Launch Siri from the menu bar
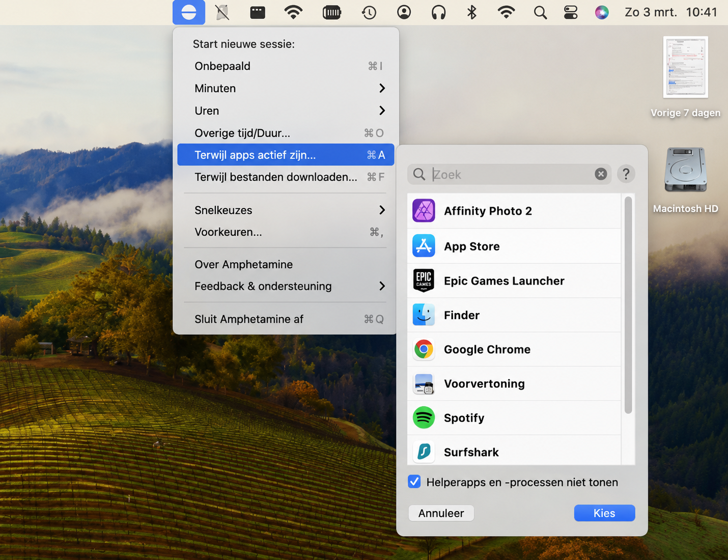 pos(602,12)
